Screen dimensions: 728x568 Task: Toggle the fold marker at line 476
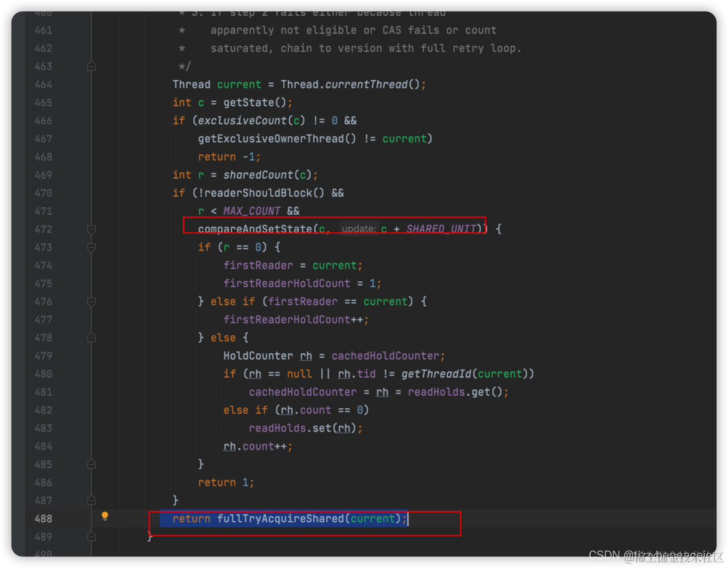point(92,301)
